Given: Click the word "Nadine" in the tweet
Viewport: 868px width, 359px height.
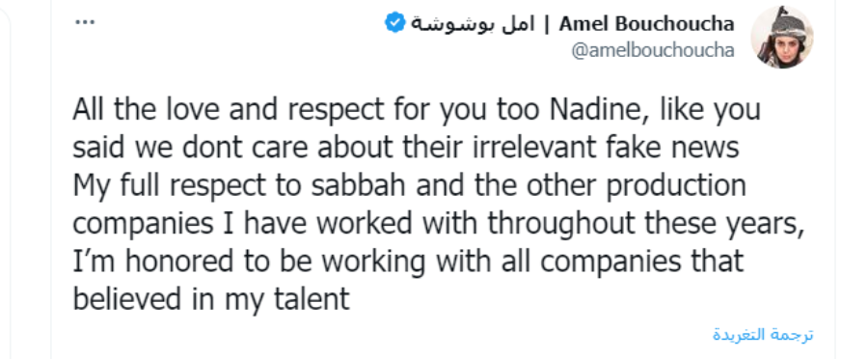Looking at the screenshot, I should pyautogui.click(x=593, y=110).
